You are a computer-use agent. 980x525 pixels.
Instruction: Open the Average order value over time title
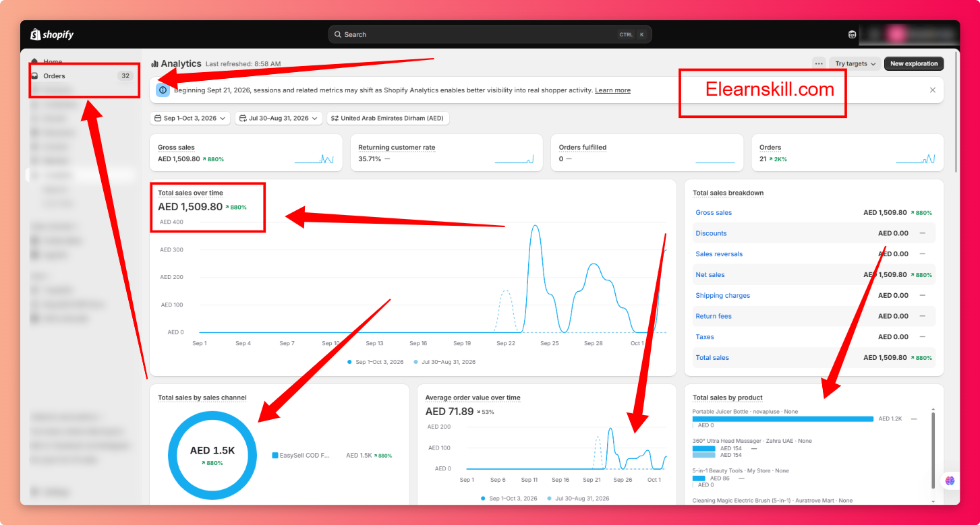[473, 398]
